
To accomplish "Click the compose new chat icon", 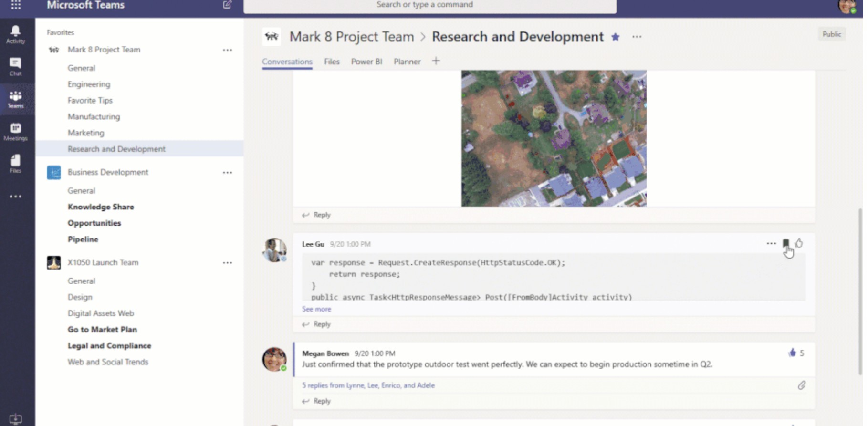I will coord(227,5).
